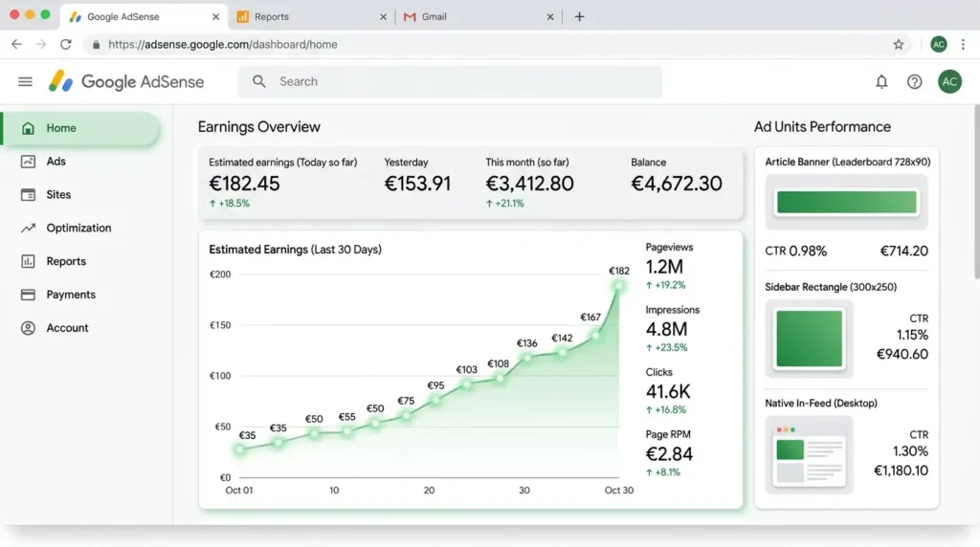The height and width of the screenshot is (547, 980).
Task: Click today's earnings value €182.45
Action: click(244, 184)
